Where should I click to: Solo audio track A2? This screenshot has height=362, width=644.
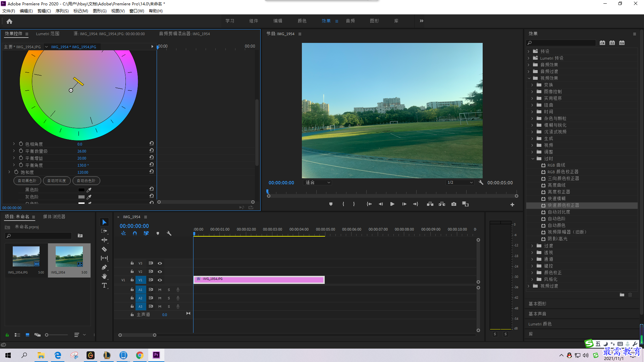tap(169, 298)
